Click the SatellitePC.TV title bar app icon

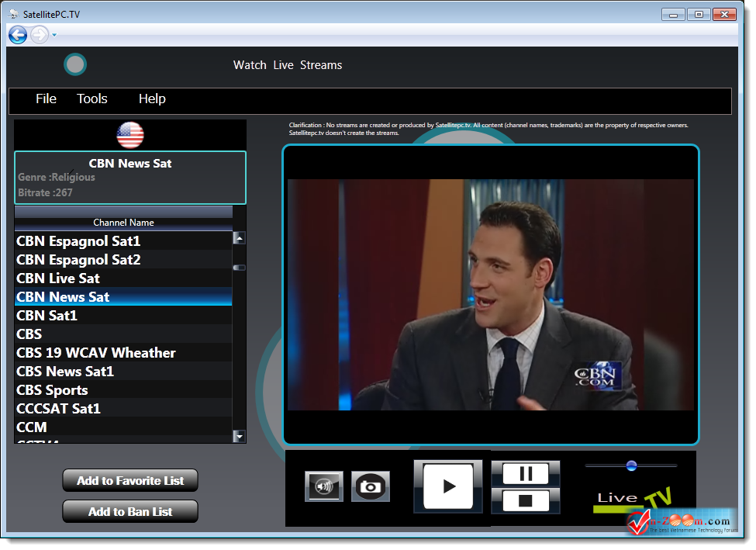coord(13,15)
